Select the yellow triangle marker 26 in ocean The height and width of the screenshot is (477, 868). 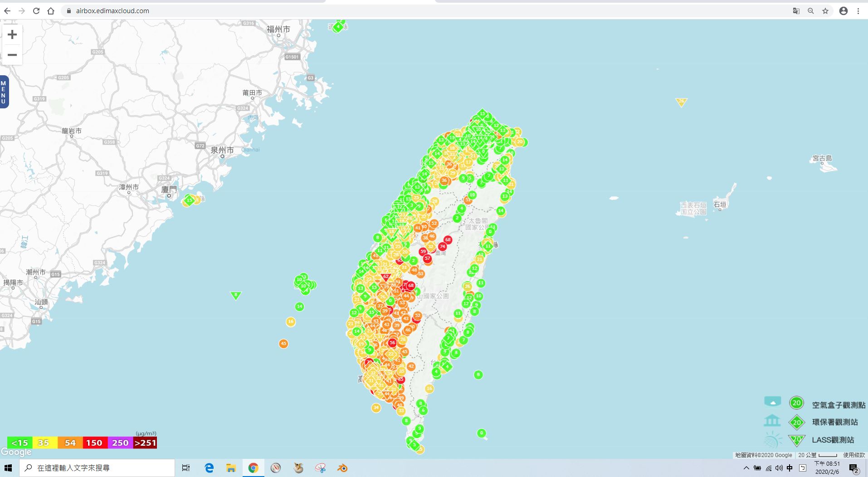(681, 102)
